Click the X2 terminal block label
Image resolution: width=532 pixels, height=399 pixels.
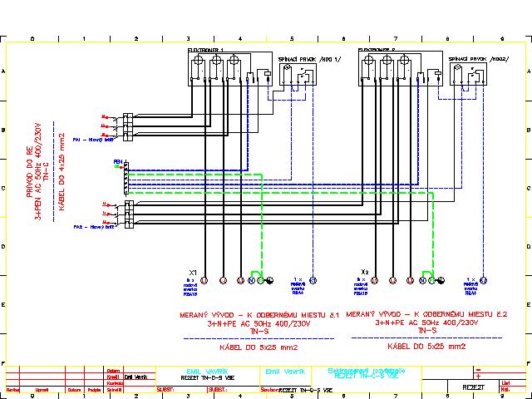(x=365, y=272)
